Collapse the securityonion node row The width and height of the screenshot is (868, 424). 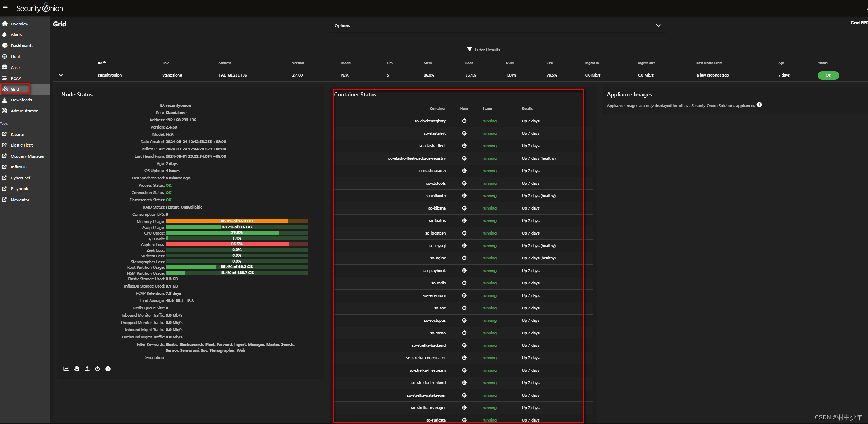[x=61, y=75]
